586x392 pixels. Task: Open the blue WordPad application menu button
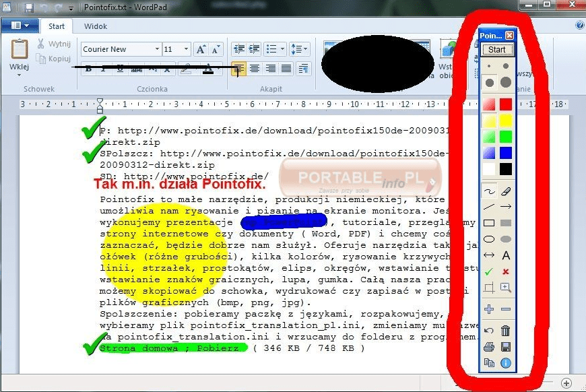coord(20,26)
